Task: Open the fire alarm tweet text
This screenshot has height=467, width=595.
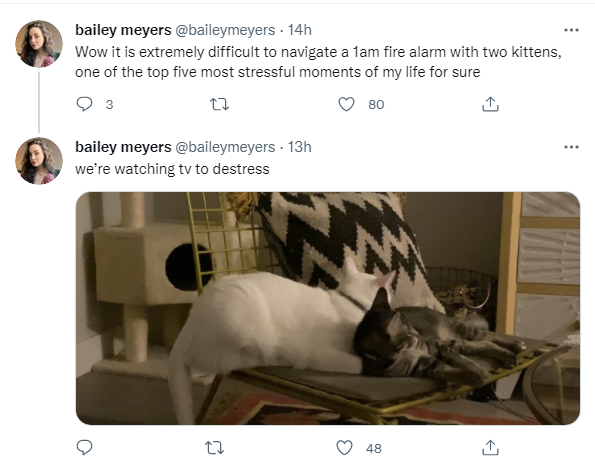Action: pos(318,62)
